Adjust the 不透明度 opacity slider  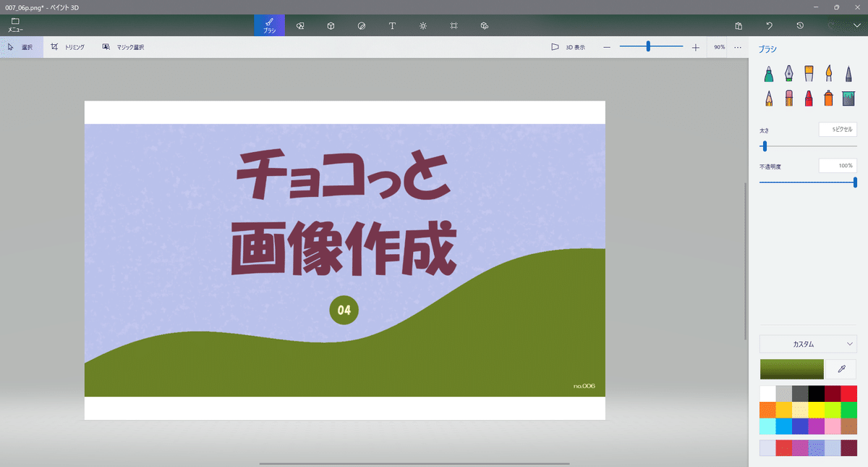tap(808, 182)
